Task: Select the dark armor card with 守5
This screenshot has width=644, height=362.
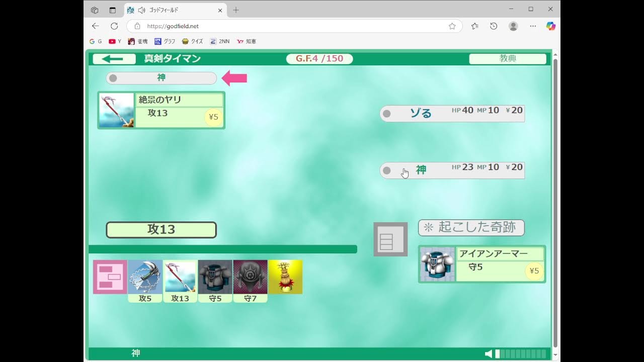Action: click(x=215, y=277)
